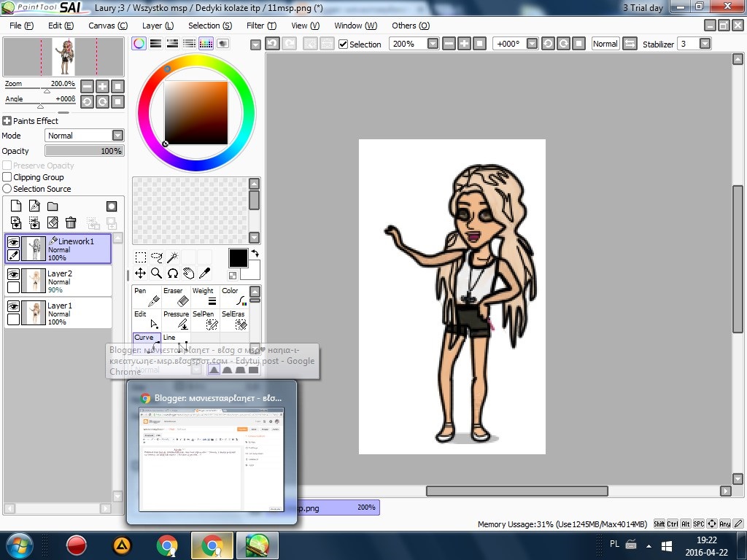Expand the Paints Effect section
The image size is (747, 560).
(x=7, y=121)
